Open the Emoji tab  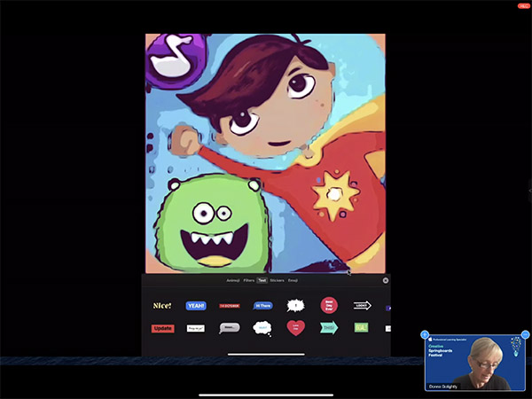pos(293,280)
